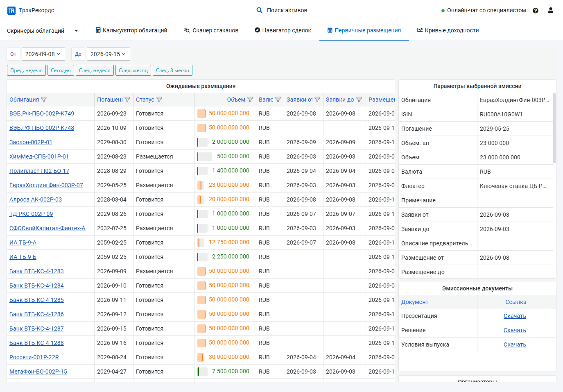Image resolution: width=563 pixels, height=392 pixels.
Task: Click filter icon in Валюта column
Action: click(x=278, y=100)
